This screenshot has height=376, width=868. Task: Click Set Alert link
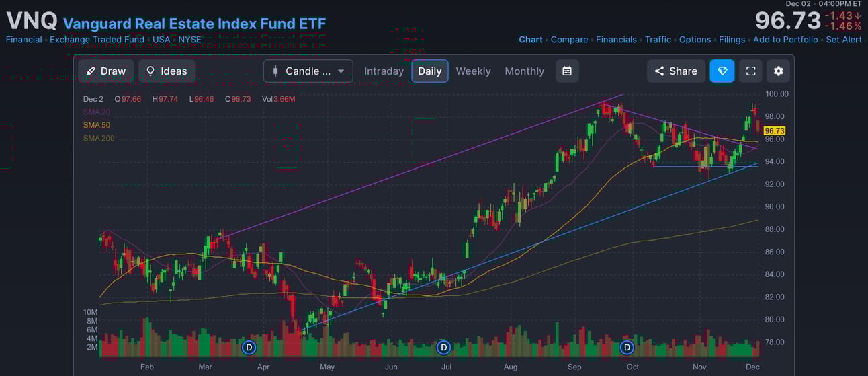click(844, 40)
